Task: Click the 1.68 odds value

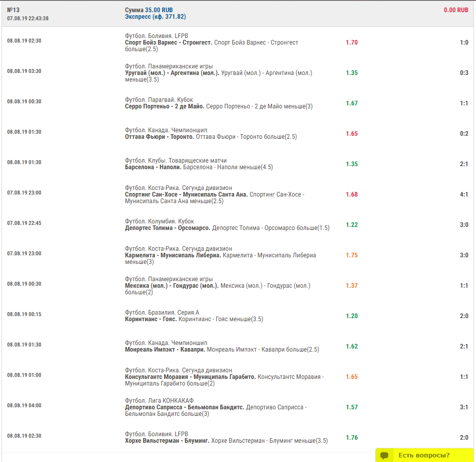Action: (352, 195)
